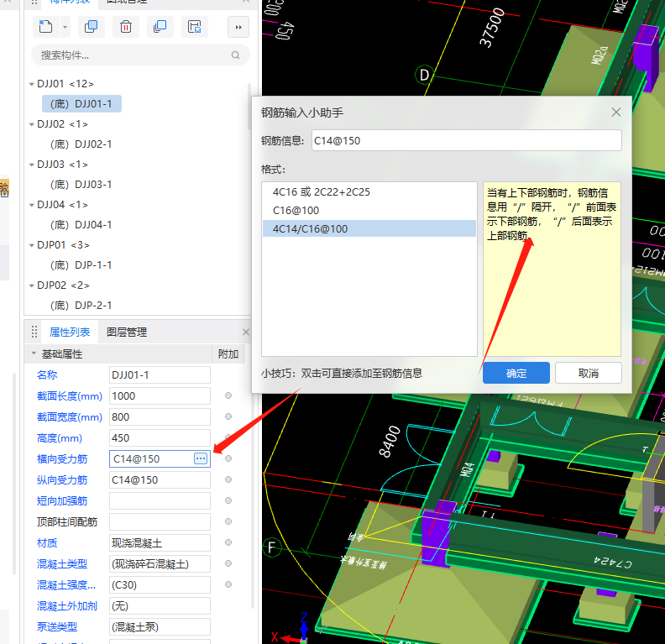Toggle 附加 circle for 截面宽度

click(x=228, y=416)
